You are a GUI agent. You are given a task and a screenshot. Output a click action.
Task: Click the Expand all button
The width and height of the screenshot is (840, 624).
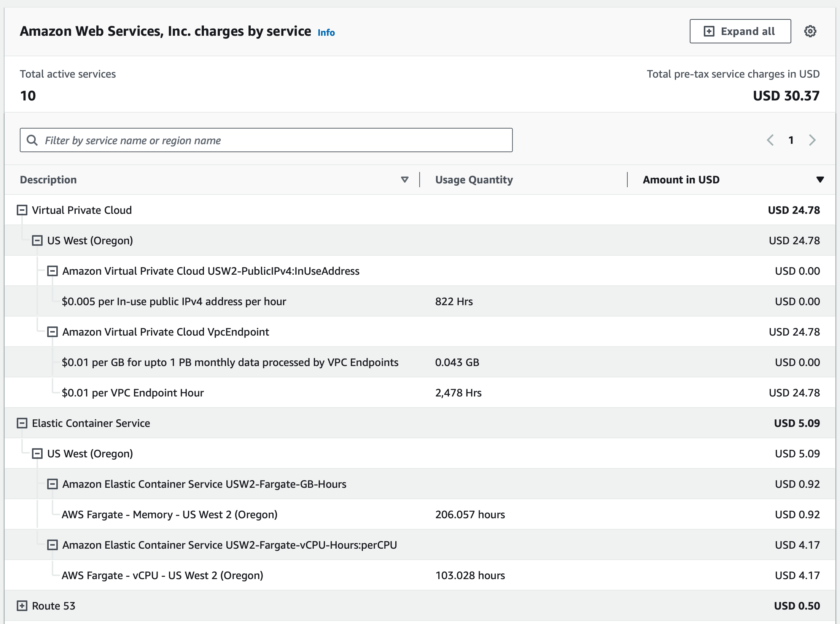coord(740,31)
